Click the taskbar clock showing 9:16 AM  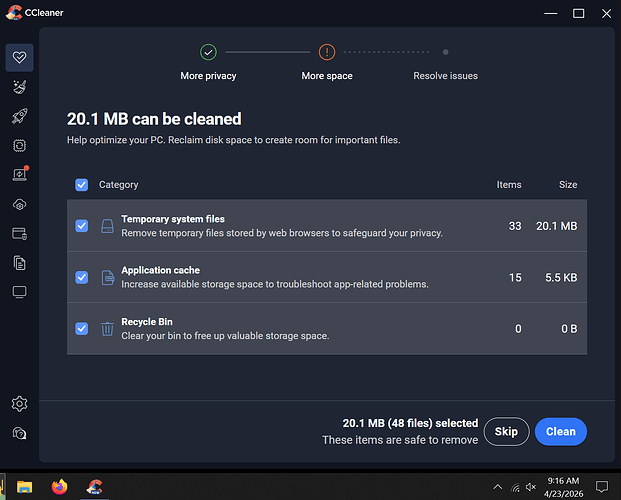coord(563,487)
